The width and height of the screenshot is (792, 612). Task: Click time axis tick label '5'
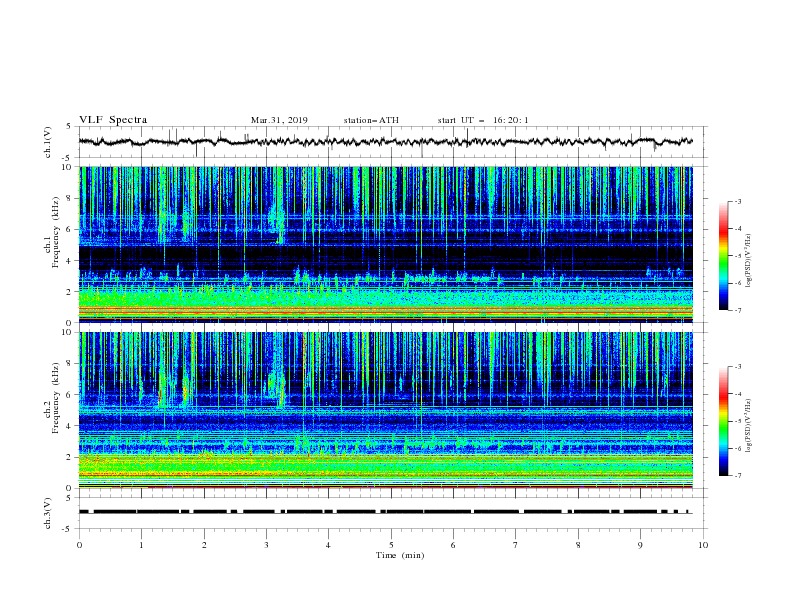point(391,545)
